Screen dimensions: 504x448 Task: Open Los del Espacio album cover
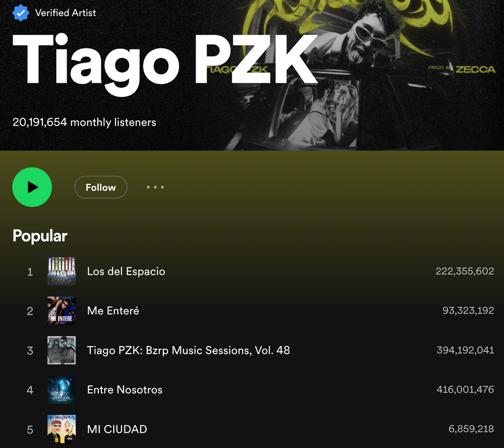click(x=61, y=271)
